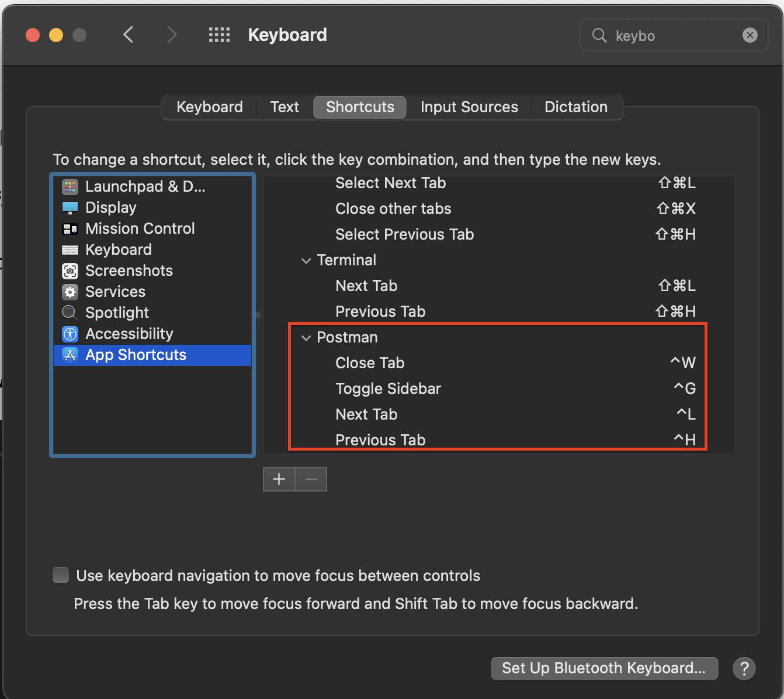This screenshot has height=699, width=784.
Task: Select Mission Control category
Action: (152, 229)
